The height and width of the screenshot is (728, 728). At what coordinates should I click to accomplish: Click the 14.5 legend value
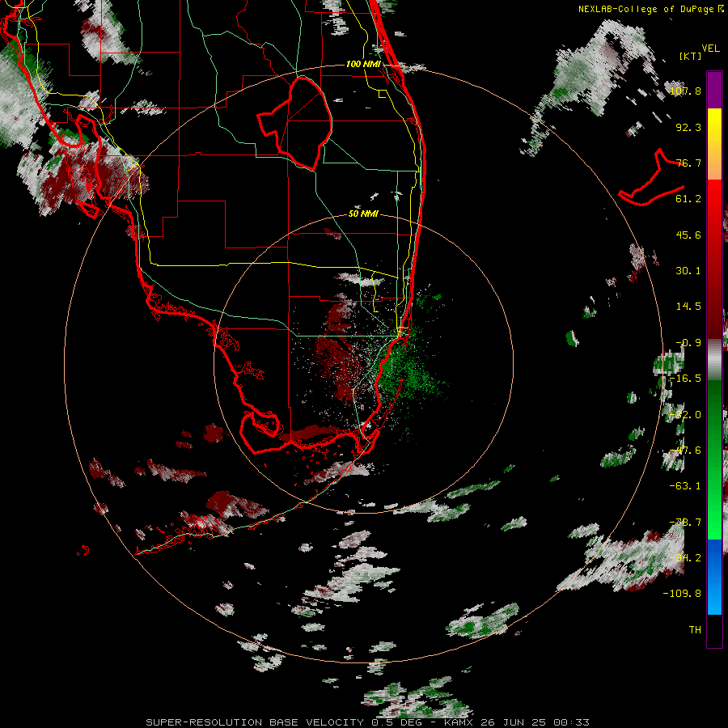point(688,307)
